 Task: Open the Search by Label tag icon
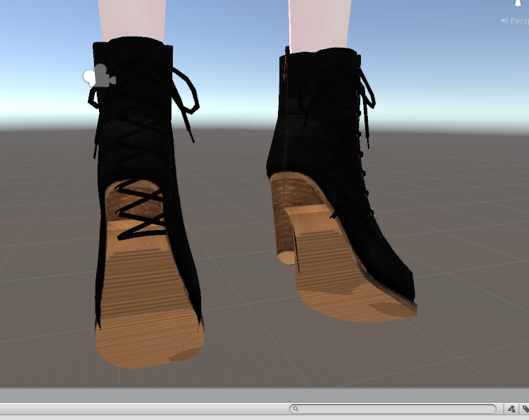click(x=526, y=409)
